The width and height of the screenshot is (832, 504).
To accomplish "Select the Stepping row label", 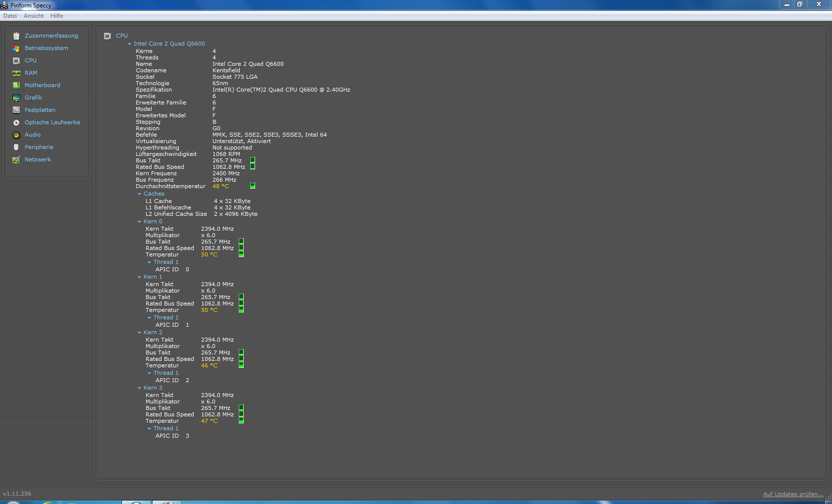I will (x=148, y=122).
